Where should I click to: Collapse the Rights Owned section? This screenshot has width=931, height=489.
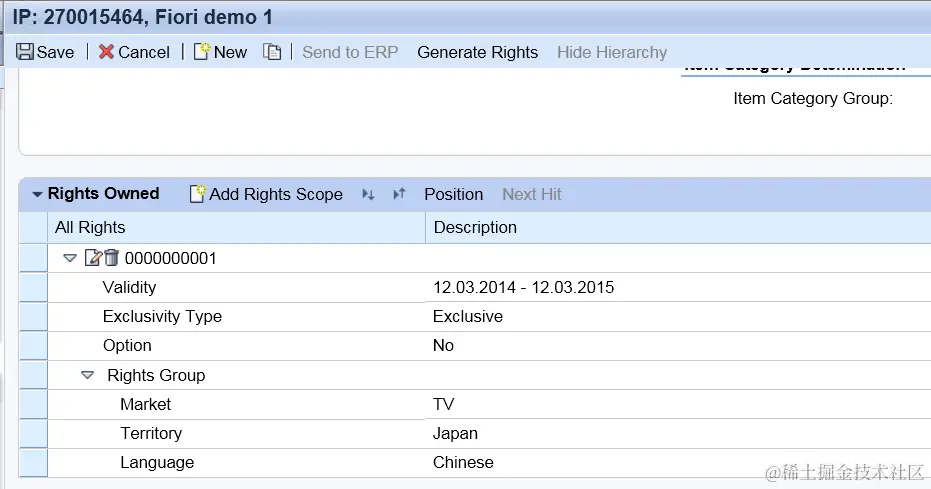coord(37,194)
